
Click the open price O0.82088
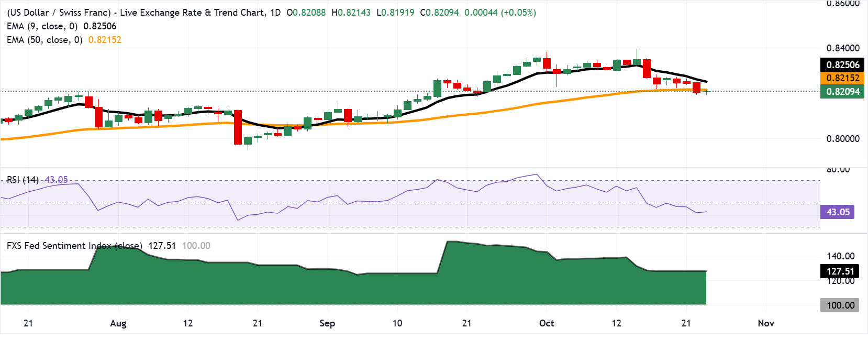pos(306,13)
